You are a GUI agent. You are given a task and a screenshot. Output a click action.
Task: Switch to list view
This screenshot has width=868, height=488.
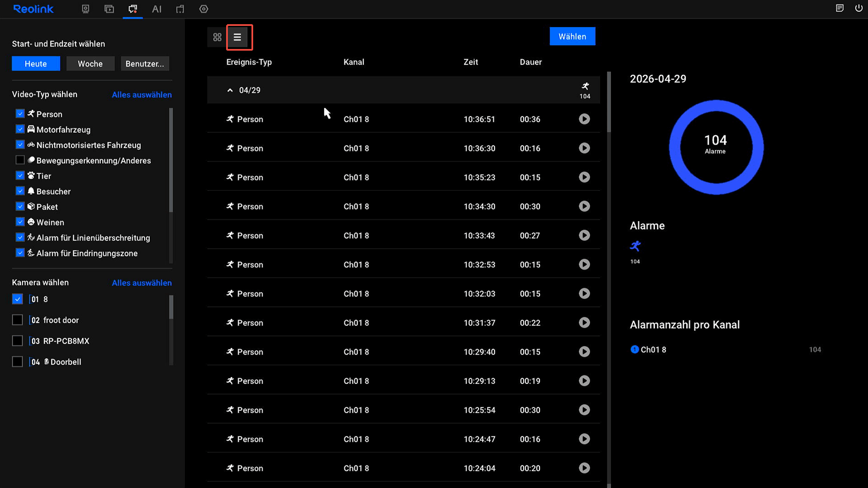click(237, 37)
